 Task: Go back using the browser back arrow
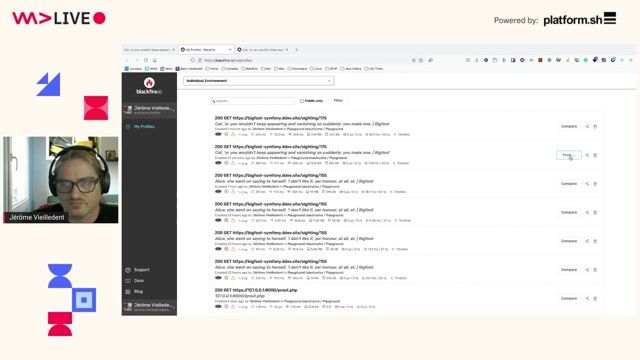[127, 60]
